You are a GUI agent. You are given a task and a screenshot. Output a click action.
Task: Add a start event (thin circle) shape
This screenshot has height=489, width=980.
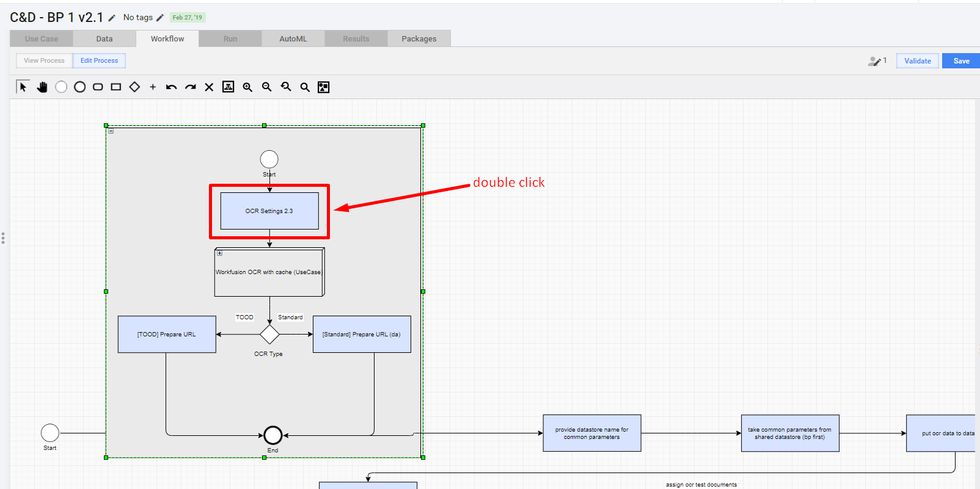(x=61, y=87)
